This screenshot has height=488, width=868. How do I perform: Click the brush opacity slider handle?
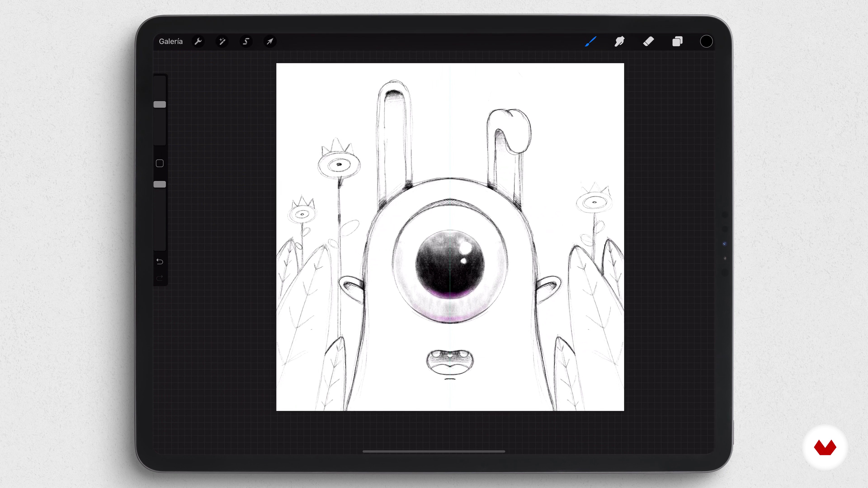point(160,184)
